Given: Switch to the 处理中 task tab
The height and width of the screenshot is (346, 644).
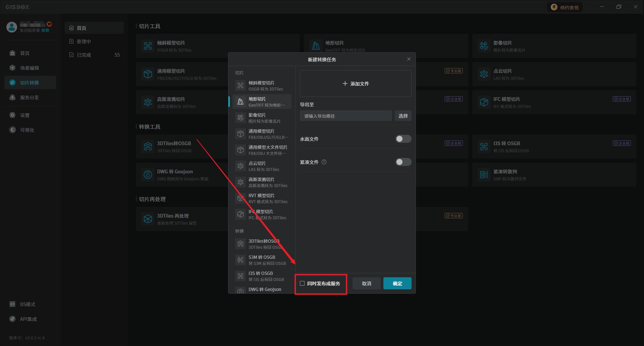Looking at the screenshot, I should coord(84,42).
